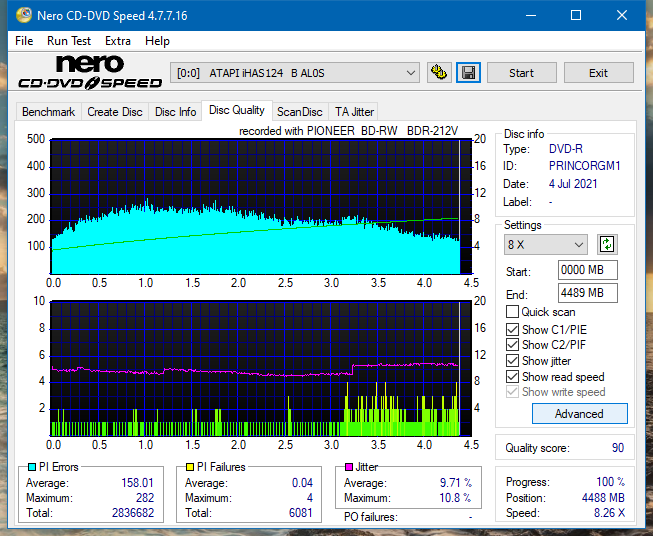Click the Jitter average 9.71 %
The height and width of the screenshot is (536, 653).
[x=456, y=483]
